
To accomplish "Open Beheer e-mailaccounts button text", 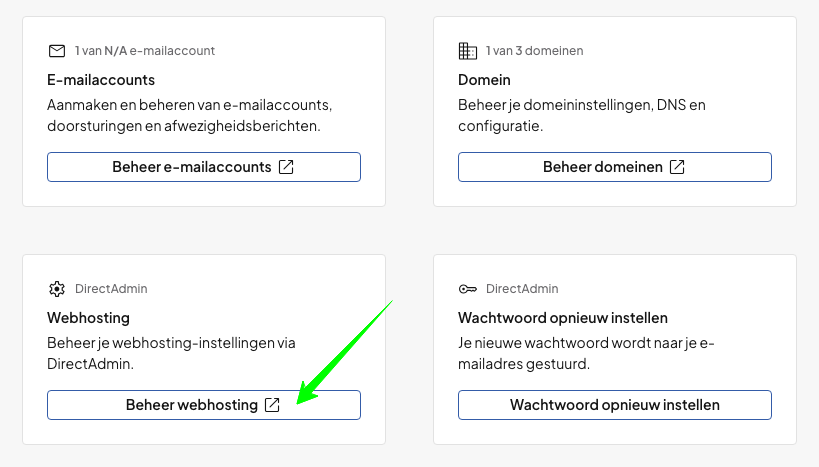I will [x=191, y=167].
